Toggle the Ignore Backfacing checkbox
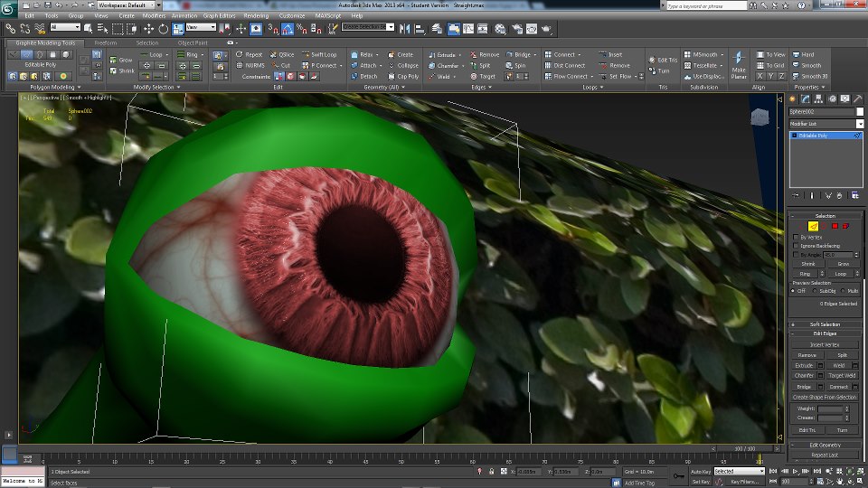Viewport: 868px width, 488px height. coord(796,246)
